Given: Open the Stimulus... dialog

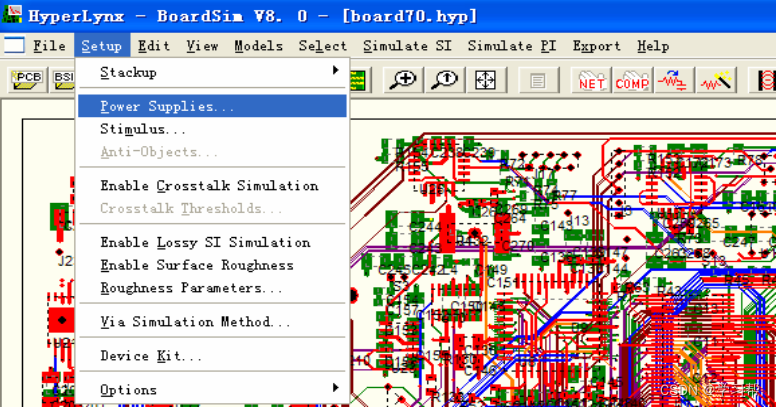Looking at the screenshot, I should tap(212, 129).
